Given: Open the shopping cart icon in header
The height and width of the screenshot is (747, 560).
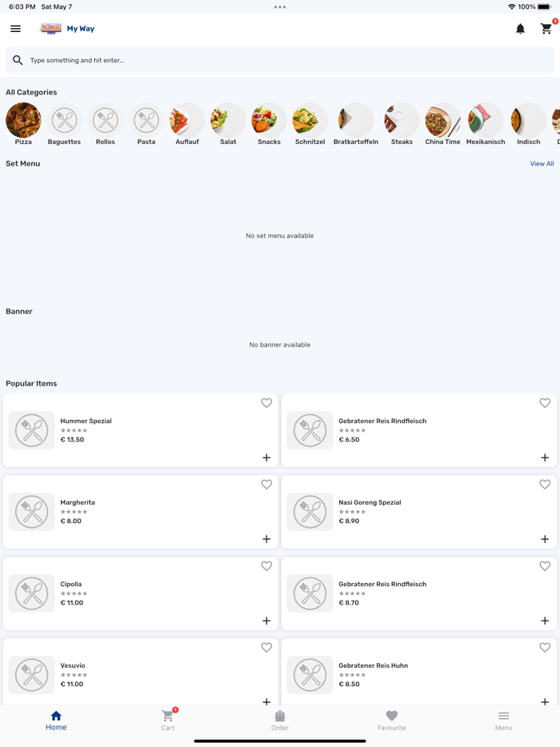Looking at the screenshot, I should 546,29.
